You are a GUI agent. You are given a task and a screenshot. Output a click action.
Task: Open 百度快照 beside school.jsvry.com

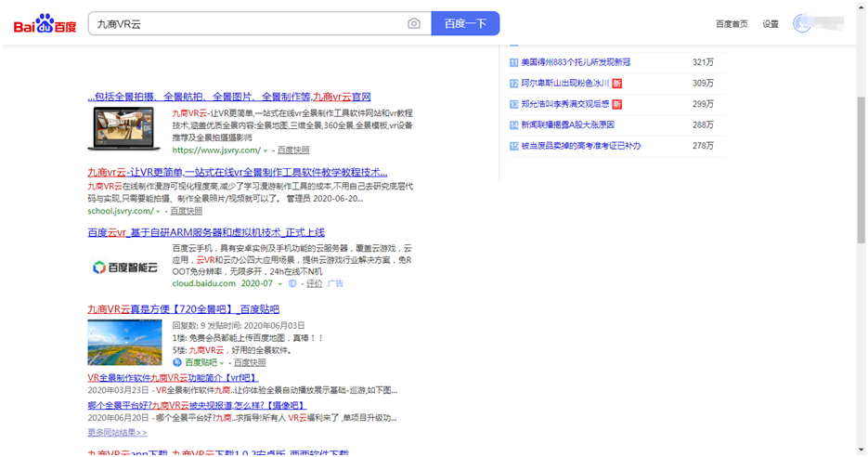click(x=186, y=211)
